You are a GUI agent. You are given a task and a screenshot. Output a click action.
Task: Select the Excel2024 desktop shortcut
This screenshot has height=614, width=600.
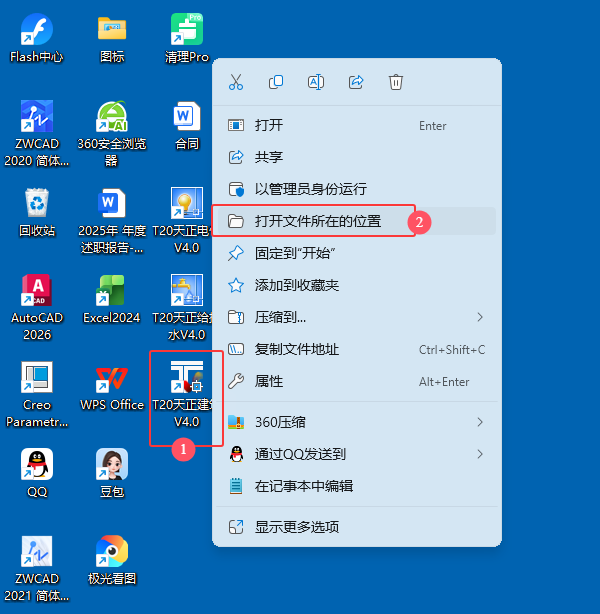112,299
